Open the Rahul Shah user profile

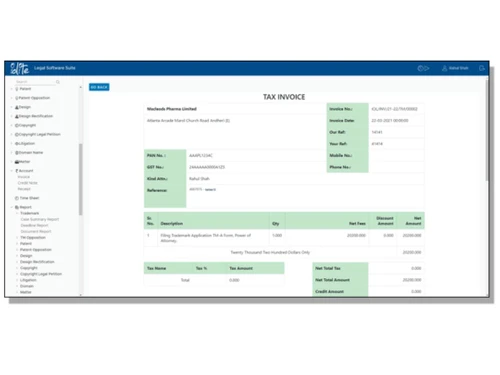pyautogui.click(x=455, y=68)
